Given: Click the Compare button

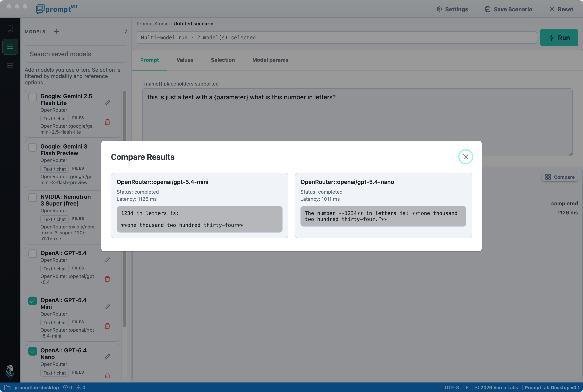Looking at the screenshot, I should [560, 177].
